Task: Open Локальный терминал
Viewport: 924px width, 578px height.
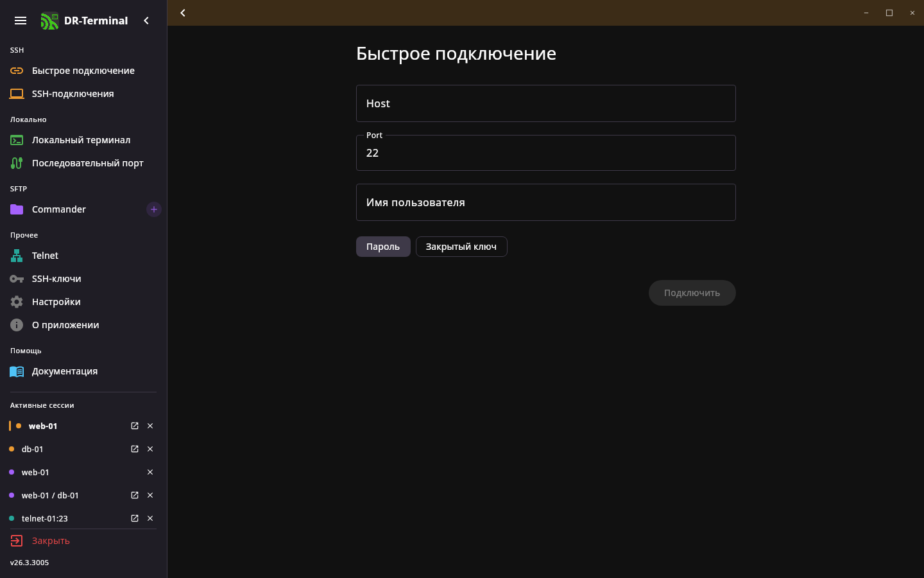Action: 83,140
